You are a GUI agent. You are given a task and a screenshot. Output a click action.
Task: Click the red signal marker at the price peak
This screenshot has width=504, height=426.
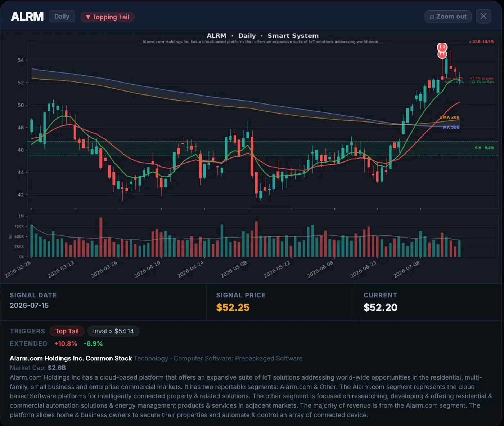pos(442,50)
